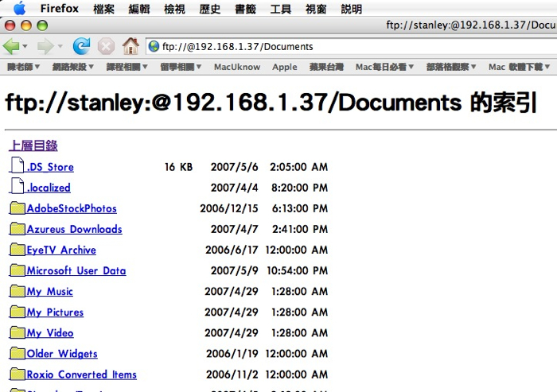
Task: Expand the 部落格觀察 bookmark folder
Action: click(x=451, y=67)
